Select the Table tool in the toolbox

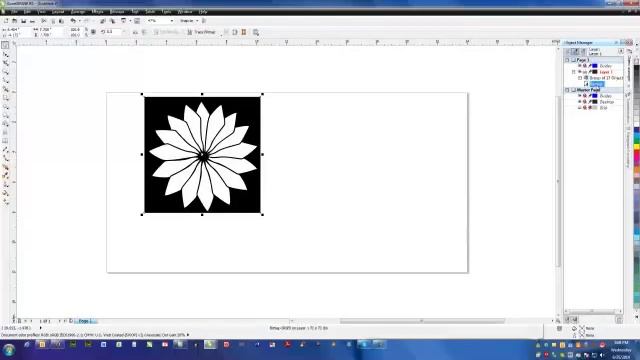tap(5, 141)
